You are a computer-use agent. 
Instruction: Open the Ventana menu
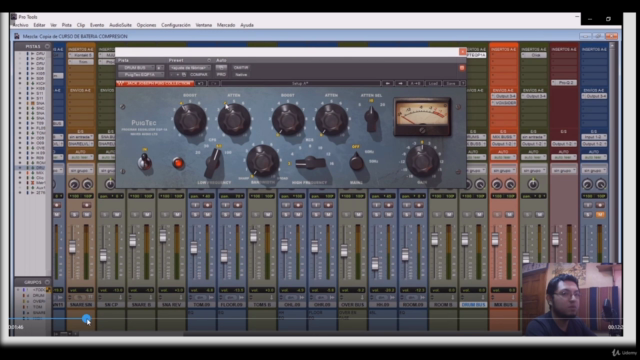(204, 25)
